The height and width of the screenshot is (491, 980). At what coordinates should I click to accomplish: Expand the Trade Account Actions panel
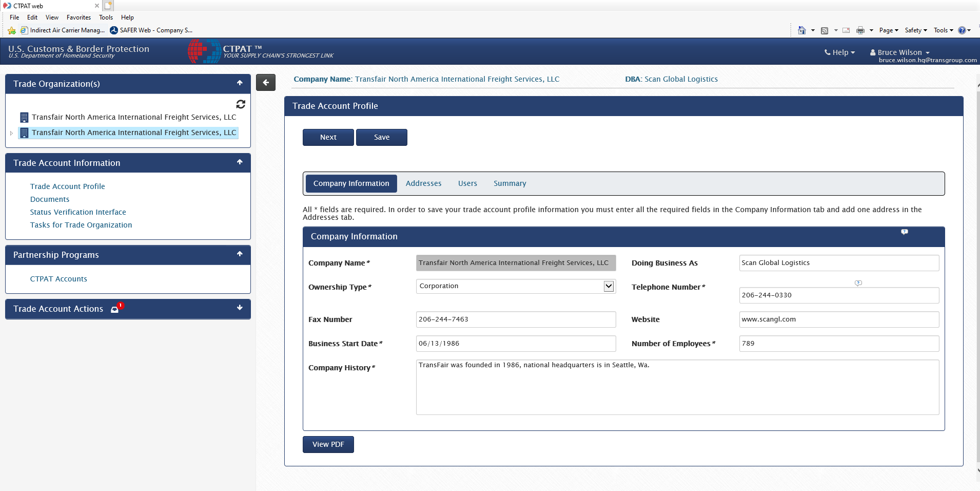[240, 308]
